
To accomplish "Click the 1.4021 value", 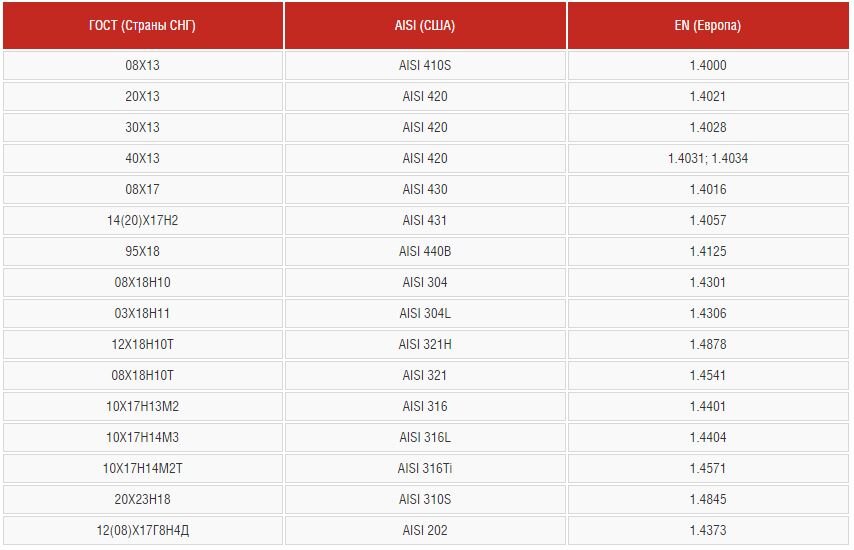I will [x=708, y=96].
